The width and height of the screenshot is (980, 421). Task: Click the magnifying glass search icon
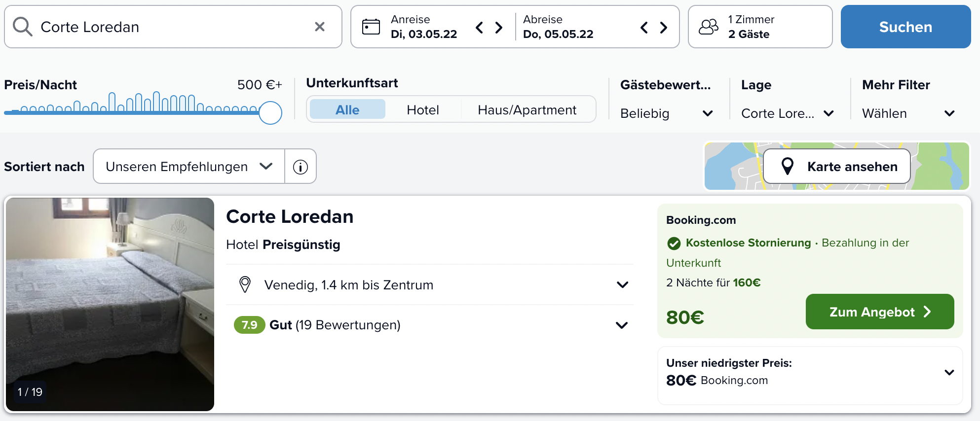(x=22, y=27)
